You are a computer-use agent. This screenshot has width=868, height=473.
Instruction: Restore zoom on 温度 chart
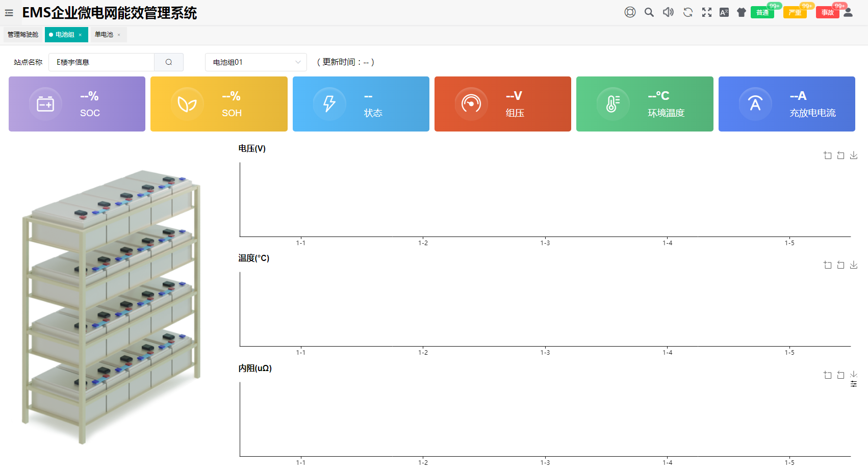tap(840, 265)
